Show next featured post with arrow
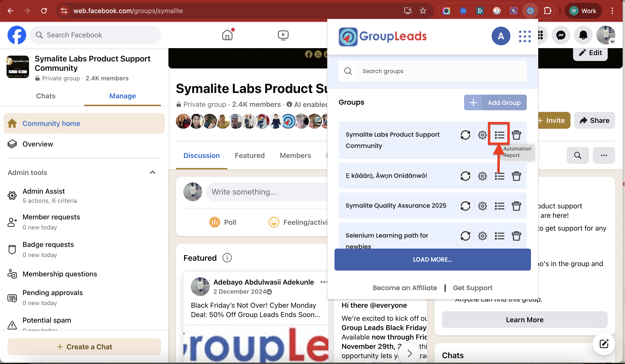 [x=410, y=353]
